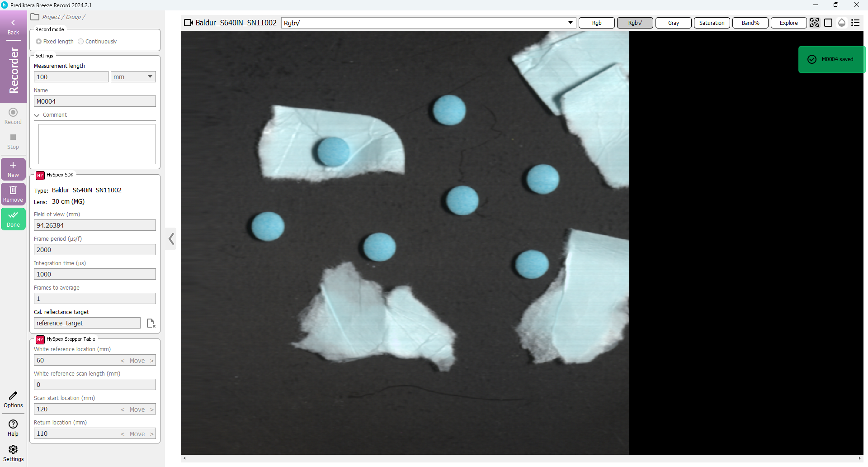Image resolution: width=868 pixels, height=467 pixels.
Task: Click the green Done checkmark button
Action: pyautogui.click(x=13, y=219)
